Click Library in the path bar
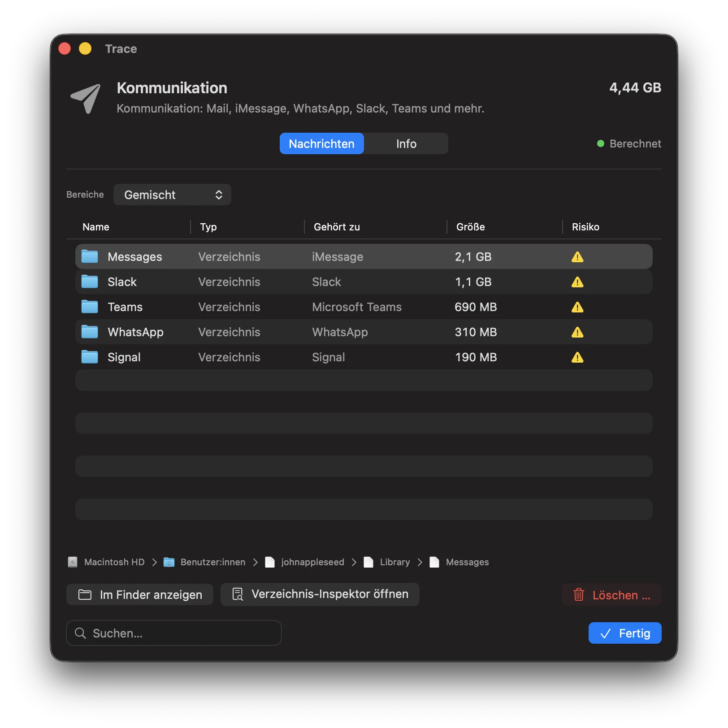Image resolution: width=728 pixels, height=728 pixels. [x=395, y=562]
